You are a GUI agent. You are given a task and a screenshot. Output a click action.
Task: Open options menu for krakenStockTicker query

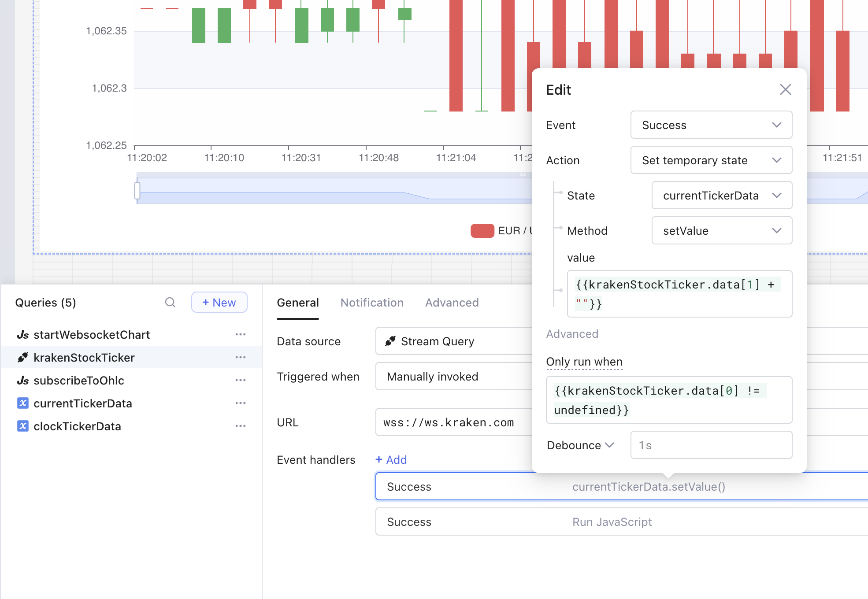(x=240, y=358)
